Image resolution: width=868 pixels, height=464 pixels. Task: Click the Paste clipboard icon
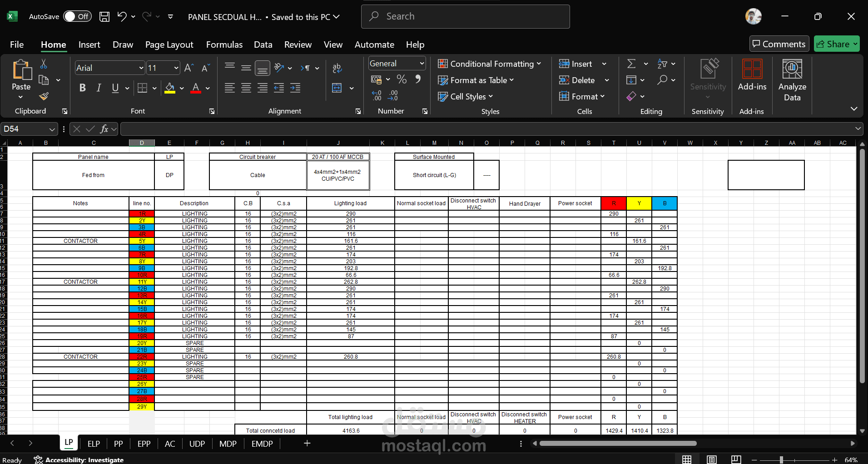[x=21, y=69]
